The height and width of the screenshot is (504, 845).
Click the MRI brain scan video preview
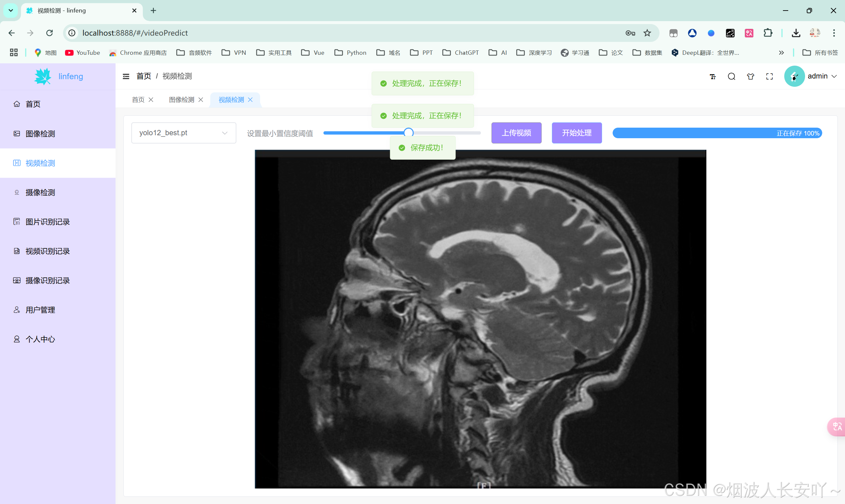pos(480,319)
